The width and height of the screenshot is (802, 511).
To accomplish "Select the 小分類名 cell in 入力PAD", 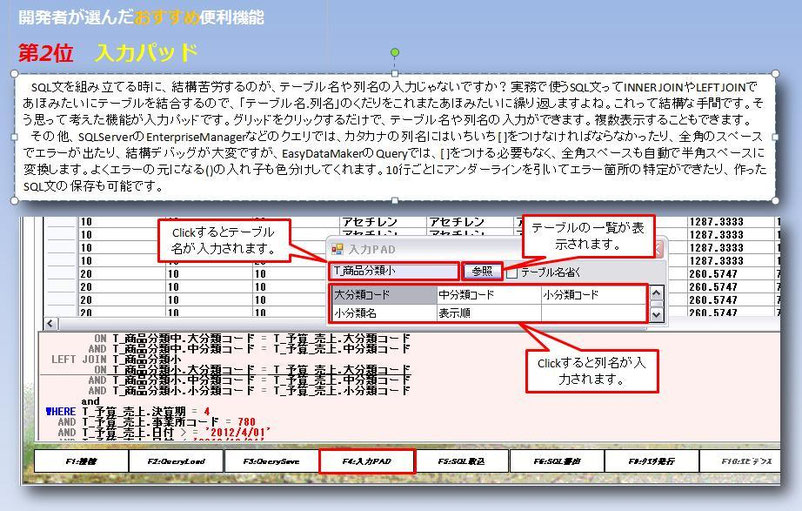I will (384, 313).
